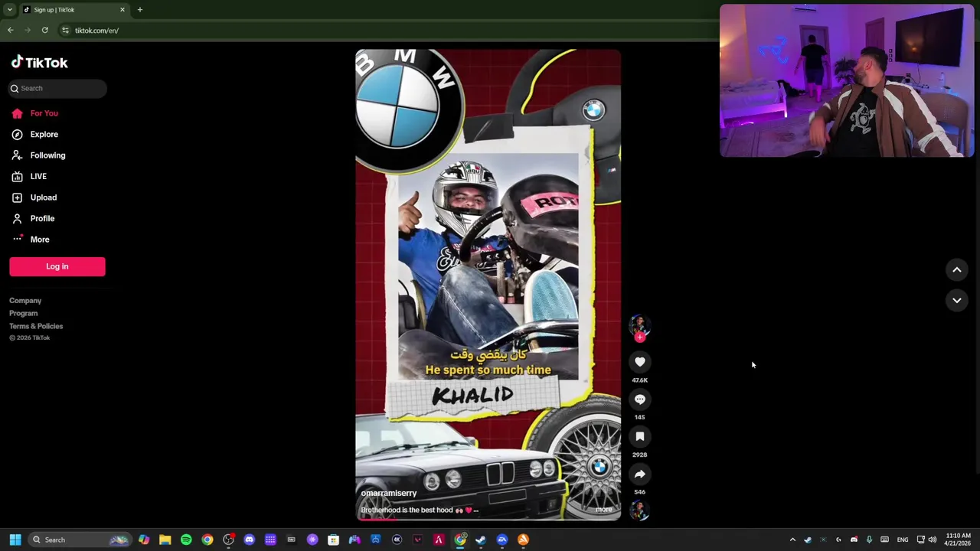Show hidden system tray icons

(x=792, y=540)
